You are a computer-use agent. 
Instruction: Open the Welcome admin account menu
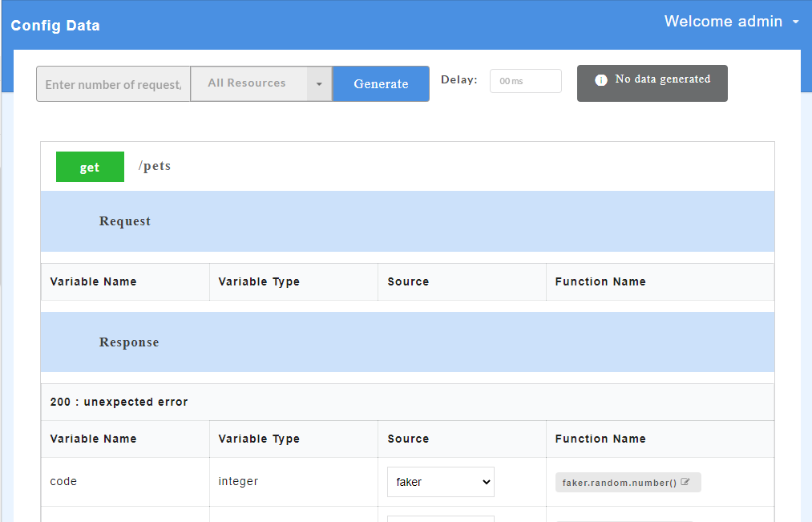(724, 21)
